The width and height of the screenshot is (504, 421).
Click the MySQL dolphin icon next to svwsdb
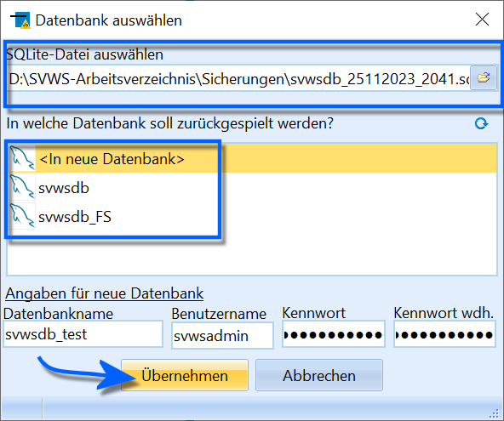(x=21, y=187)
